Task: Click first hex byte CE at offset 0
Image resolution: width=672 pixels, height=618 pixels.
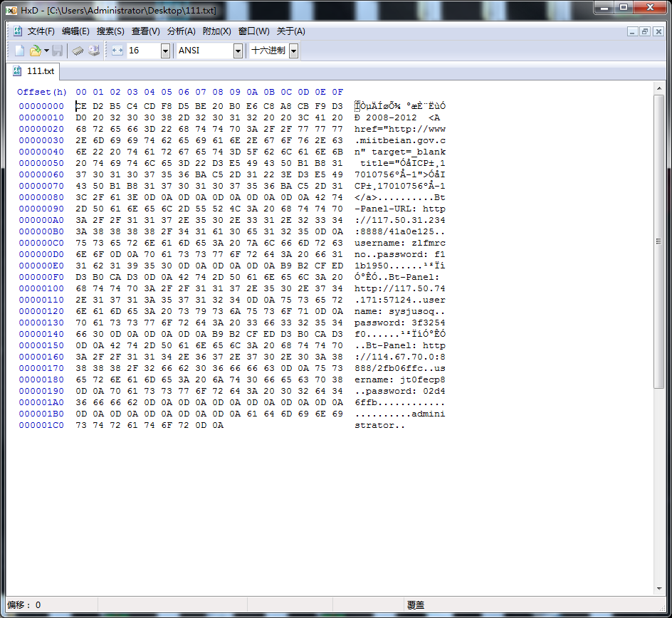Action: click(x=81, y=106)
